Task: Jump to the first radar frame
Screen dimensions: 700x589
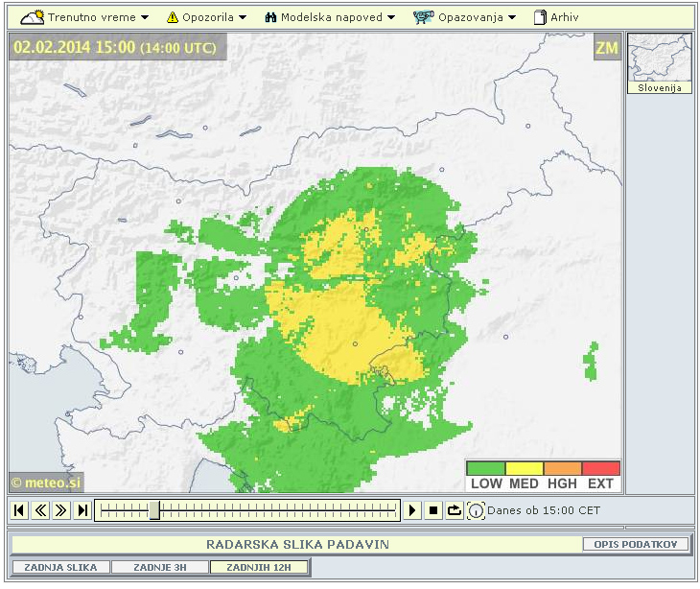Action: [x=20, y=510]
